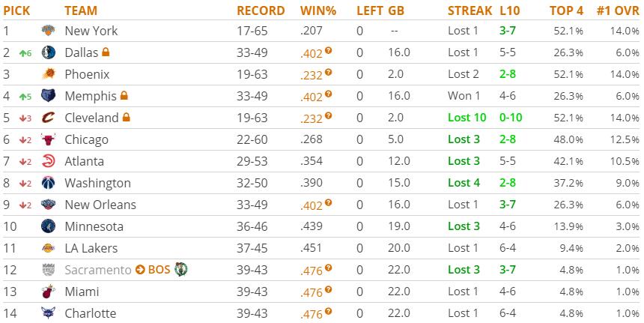
Task: Click the TOP 4 column header
Action: [x=566, y=10]
